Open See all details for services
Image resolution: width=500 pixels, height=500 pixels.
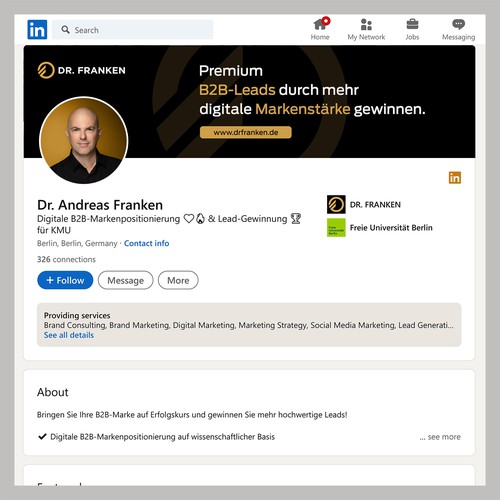coord(69,335)
